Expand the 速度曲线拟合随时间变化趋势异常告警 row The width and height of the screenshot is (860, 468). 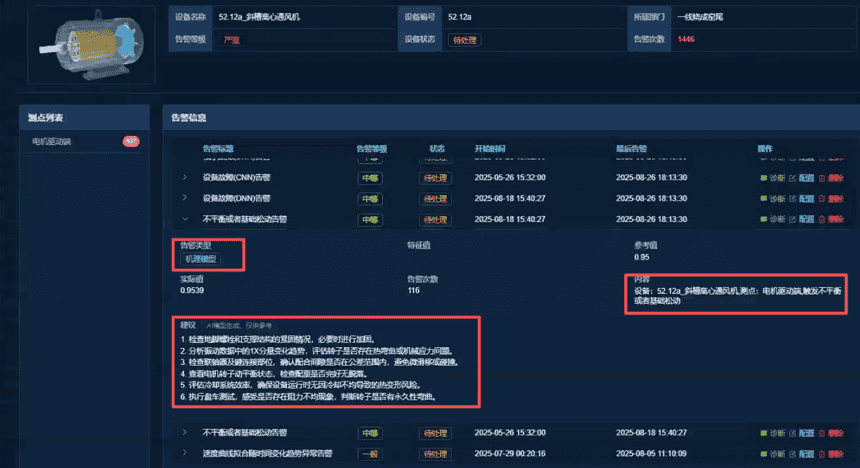tap(184, 454)
